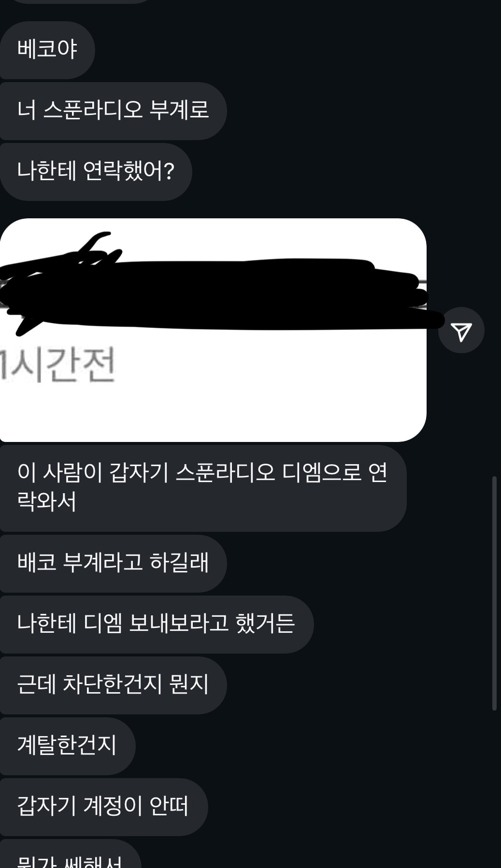
Task: Click the scrollbar track above the thumb
Action: (494, 242)
